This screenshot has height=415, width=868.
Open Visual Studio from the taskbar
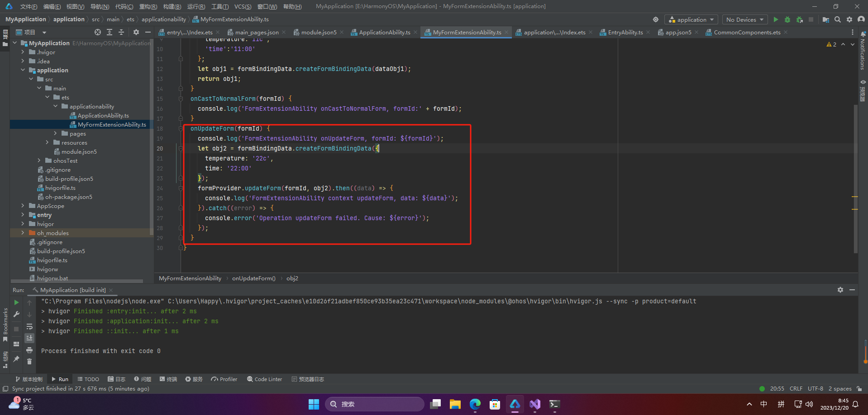tap(535, 404)
